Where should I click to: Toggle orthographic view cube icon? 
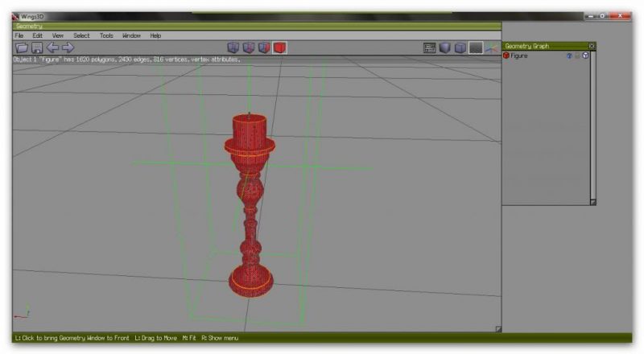pos(460,48)
